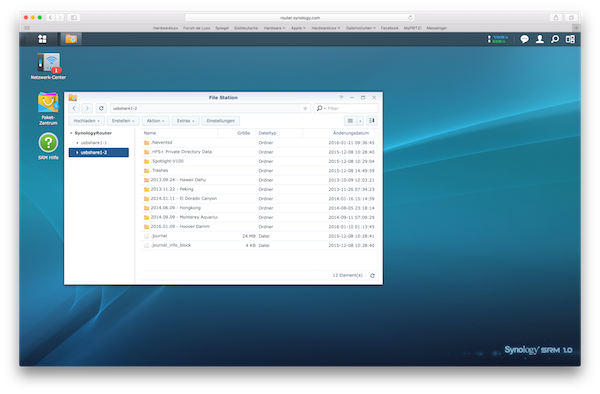
Task: Show all Safari tabs button
Action: pyautogui.click(x=571, y=18)
